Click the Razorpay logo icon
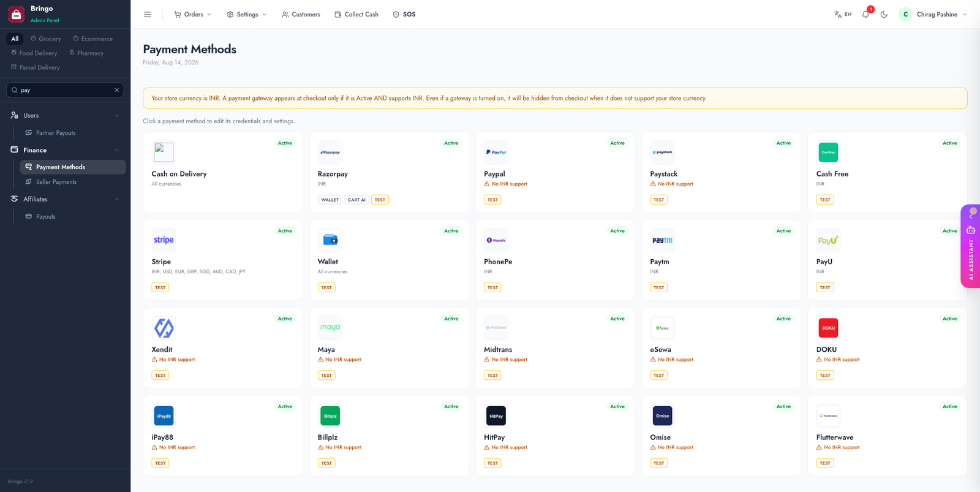This screenshot has height=492, width=980. (x=330, y=152)
